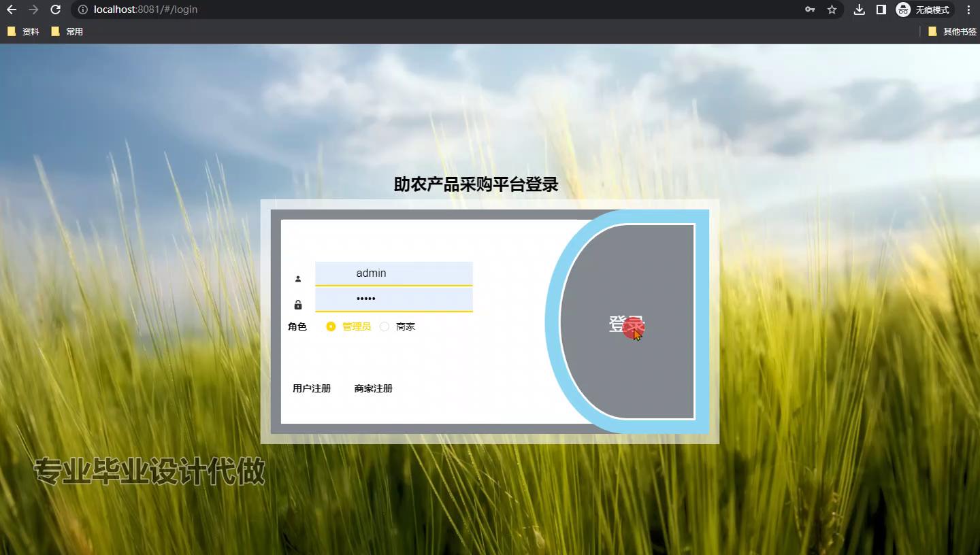Bookmark this page with the star icon
The height and width of the screenshot is (555, 980).
(832, 10)
